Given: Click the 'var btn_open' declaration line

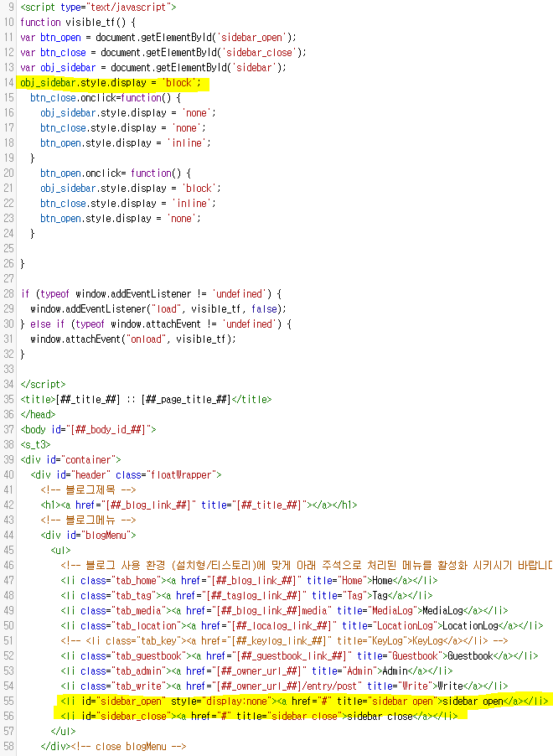Looking at the screenshot, I should click(158, 37).
